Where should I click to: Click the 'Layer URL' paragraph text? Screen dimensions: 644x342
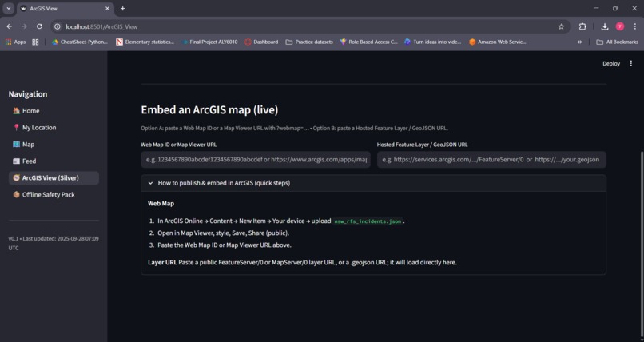[302, 262]
